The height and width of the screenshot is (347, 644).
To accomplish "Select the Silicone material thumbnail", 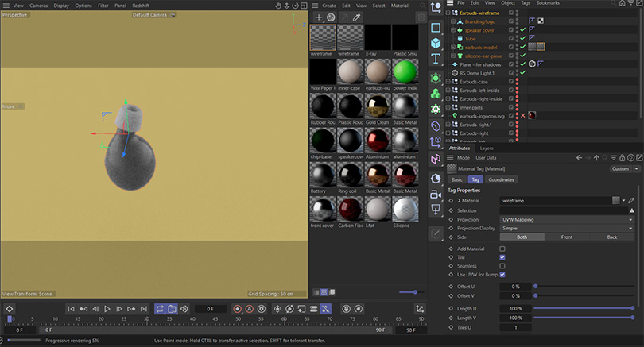I will coord(405,210).
